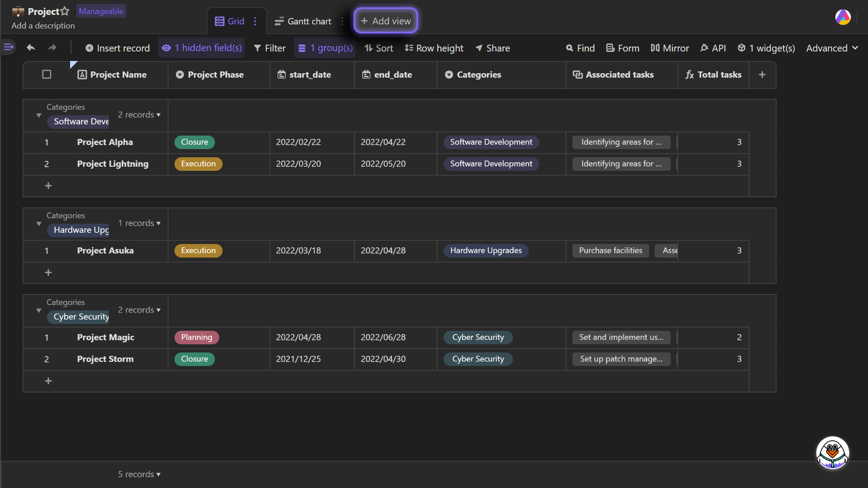This screenshot has width=868, height=488.
Task: Toggle the left sidebar panel icon
Action: pos(9,47)
